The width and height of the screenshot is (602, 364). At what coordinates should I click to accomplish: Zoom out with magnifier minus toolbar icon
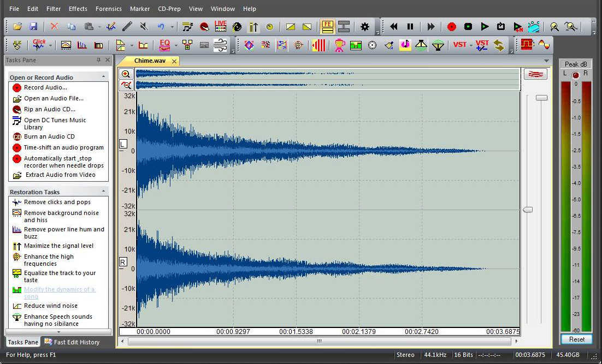tap(571, 26)
